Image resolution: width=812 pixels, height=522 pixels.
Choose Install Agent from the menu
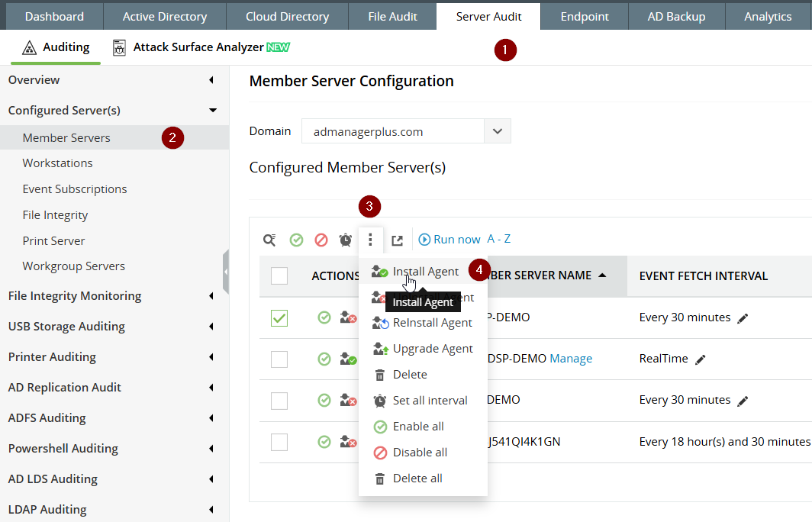(425, 272)
